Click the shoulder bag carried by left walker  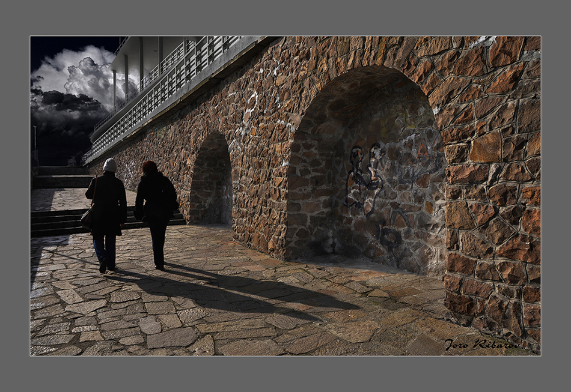88,217
